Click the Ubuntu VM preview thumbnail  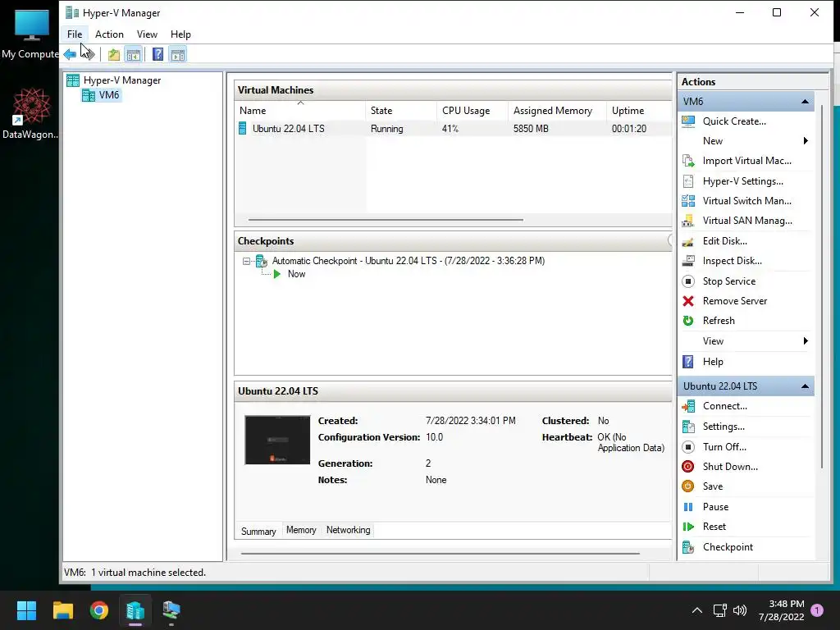pyautogui.click(x=277, y=440)
